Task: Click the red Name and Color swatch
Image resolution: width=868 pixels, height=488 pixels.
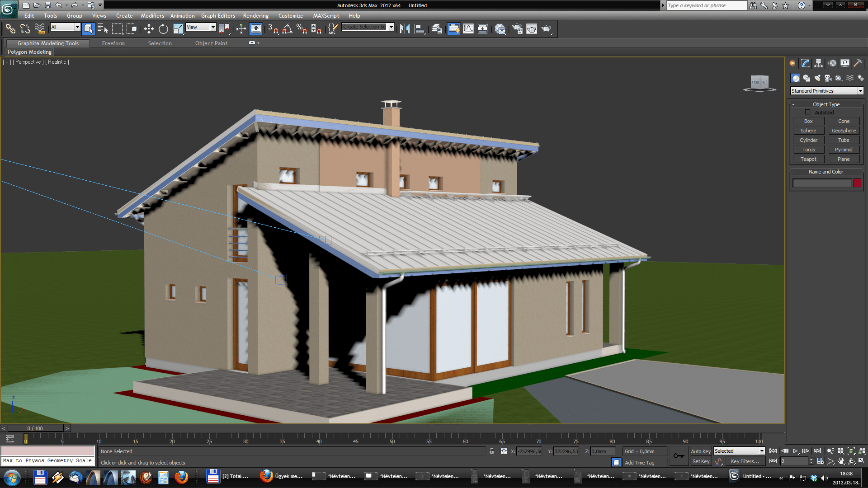Action: pos(858,183)
